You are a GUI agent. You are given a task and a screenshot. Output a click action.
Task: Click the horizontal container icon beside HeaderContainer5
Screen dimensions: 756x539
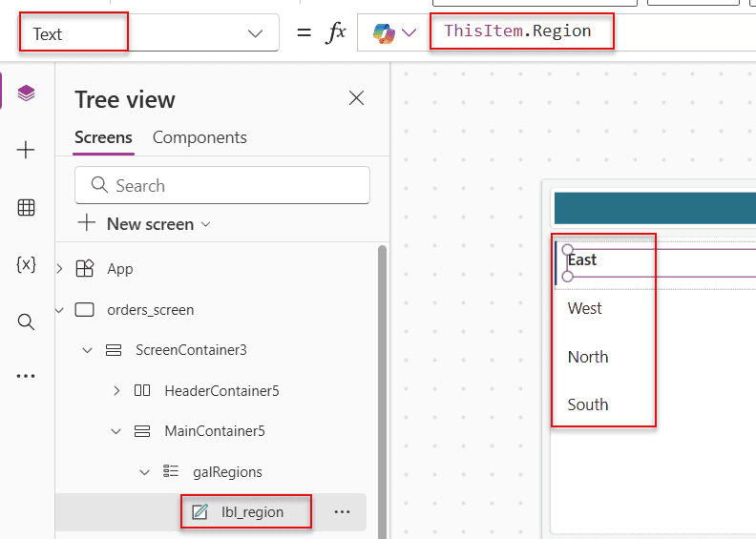point(142,390)
